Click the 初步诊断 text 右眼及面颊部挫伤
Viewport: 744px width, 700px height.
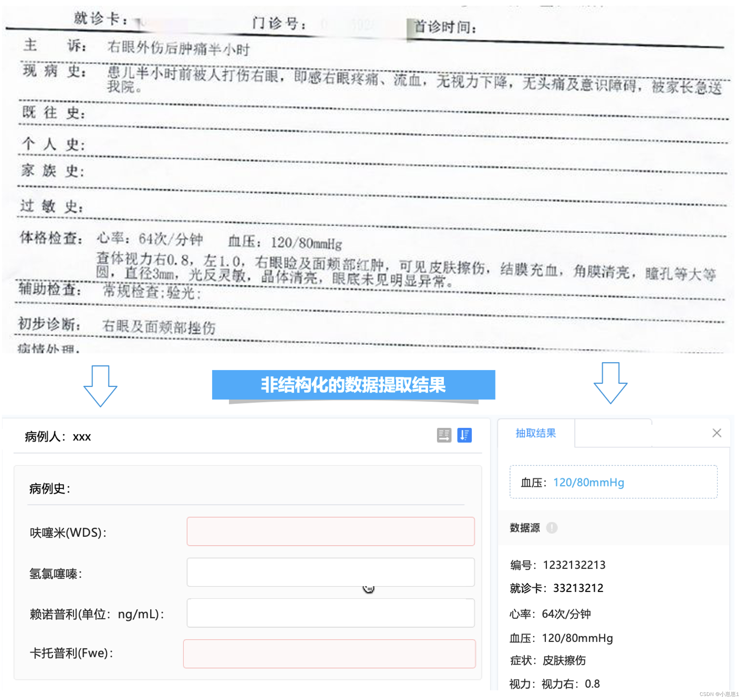point(159,327)
